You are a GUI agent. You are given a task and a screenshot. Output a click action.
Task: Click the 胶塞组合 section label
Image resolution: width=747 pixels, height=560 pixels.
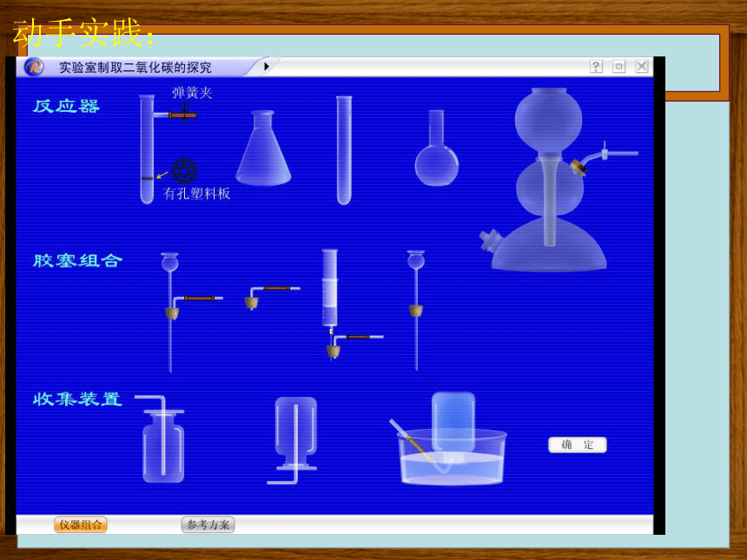tap(77, 260)
